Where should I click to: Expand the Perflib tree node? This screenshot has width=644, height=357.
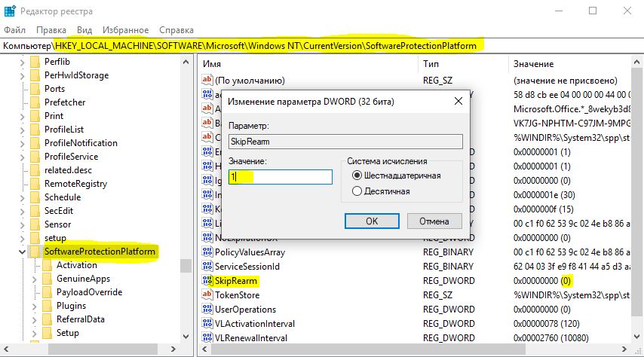[22, 63]
